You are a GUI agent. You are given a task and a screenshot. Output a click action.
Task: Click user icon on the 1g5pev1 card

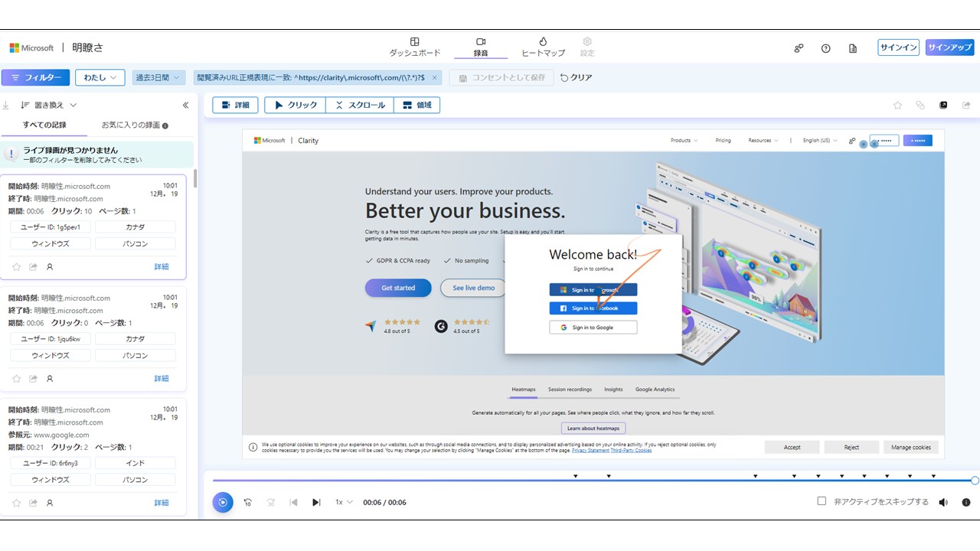(50, 267)
